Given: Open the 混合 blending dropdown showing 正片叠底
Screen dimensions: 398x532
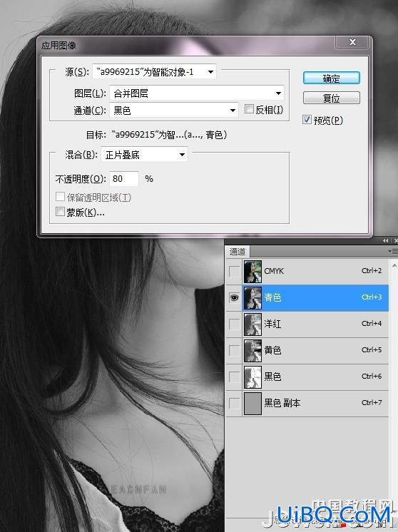Looking at the screenshot, I should coord(144,155).
